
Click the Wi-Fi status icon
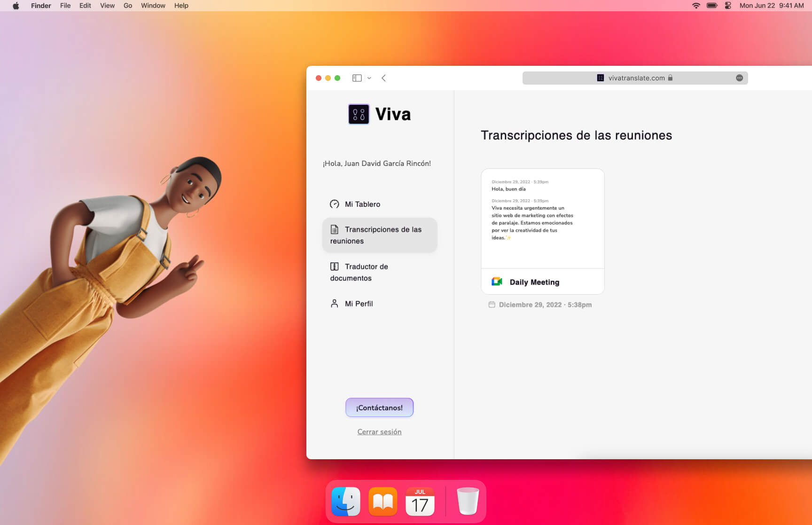[x=696, y=6]
